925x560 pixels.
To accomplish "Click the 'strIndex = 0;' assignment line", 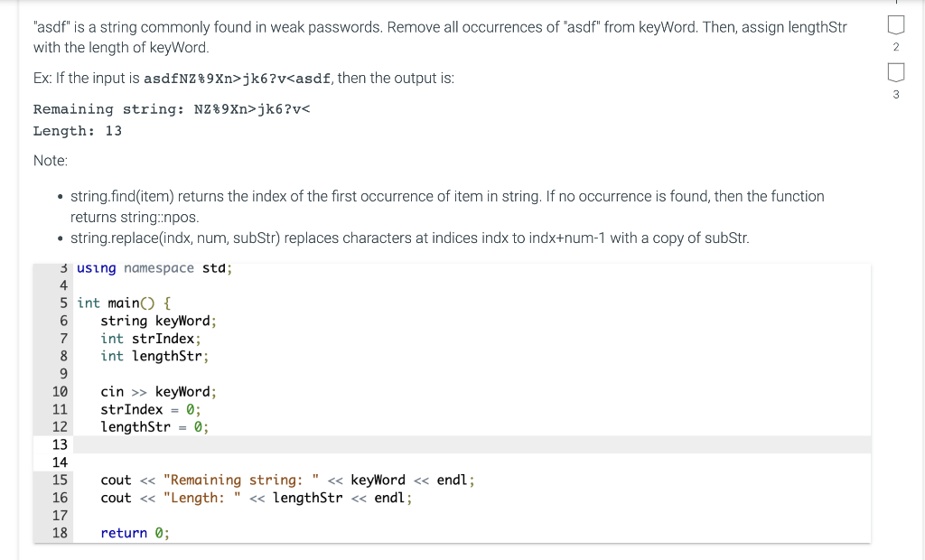I will pos(151,409).
